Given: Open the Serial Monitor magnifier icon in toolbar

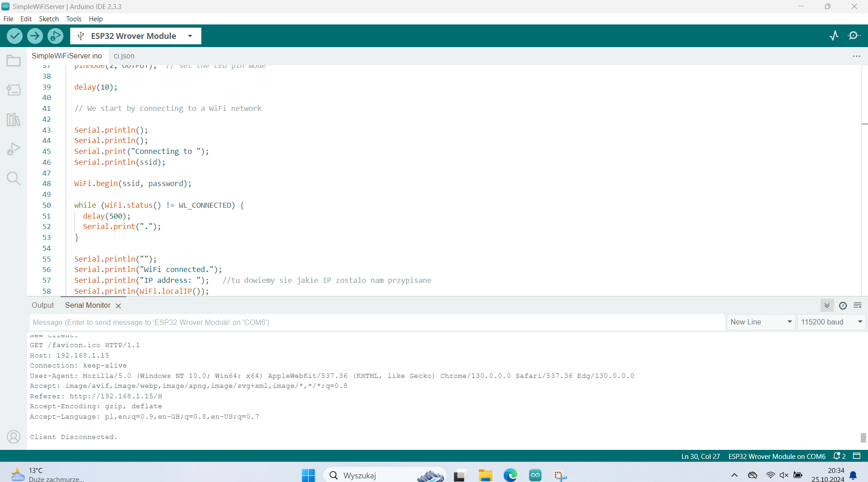Looking at the screenshot, I should [x=854, y=36].
